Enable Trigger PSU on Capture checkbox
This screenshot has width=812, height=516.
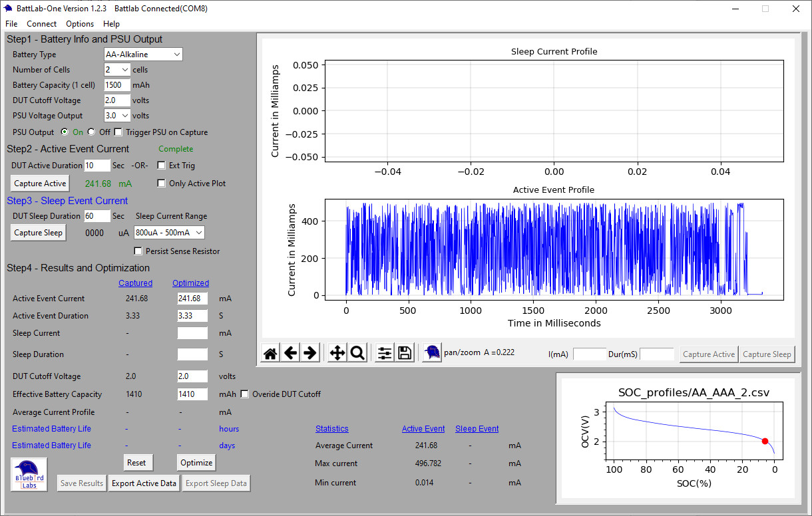coord(118,132)
